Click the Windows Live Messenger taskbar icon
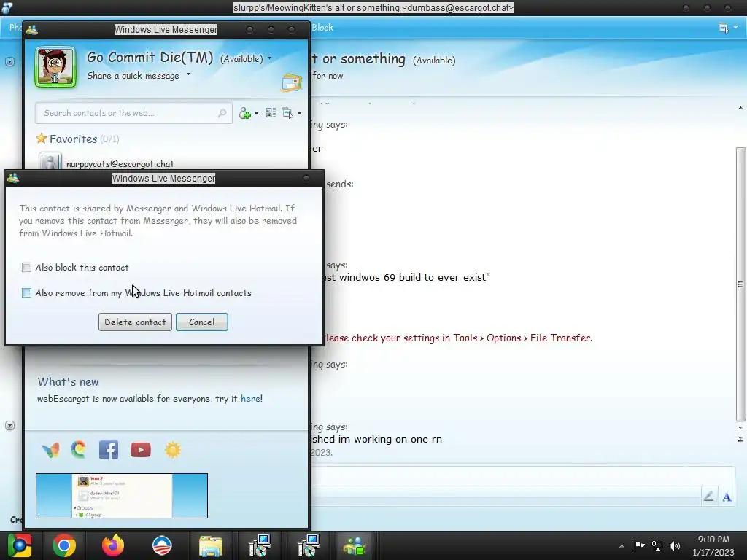The height and width of the screenshot is (560, 747). (x=355, y=545)
